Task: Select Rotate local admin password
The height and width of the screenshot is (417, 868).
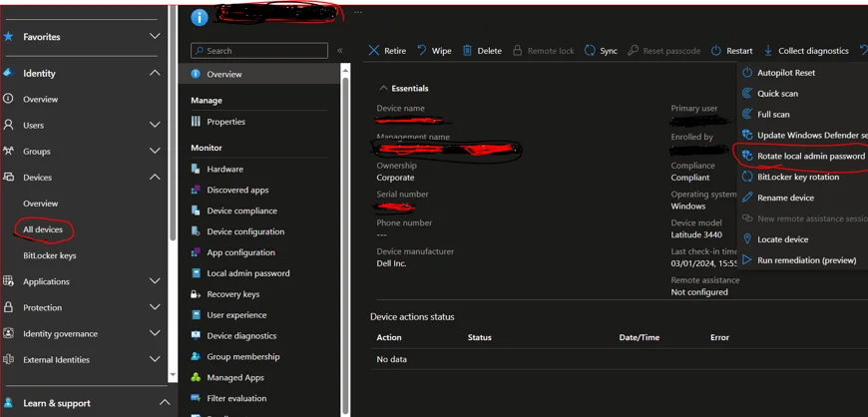Action: pyautogui.click(x=810, y=157)
